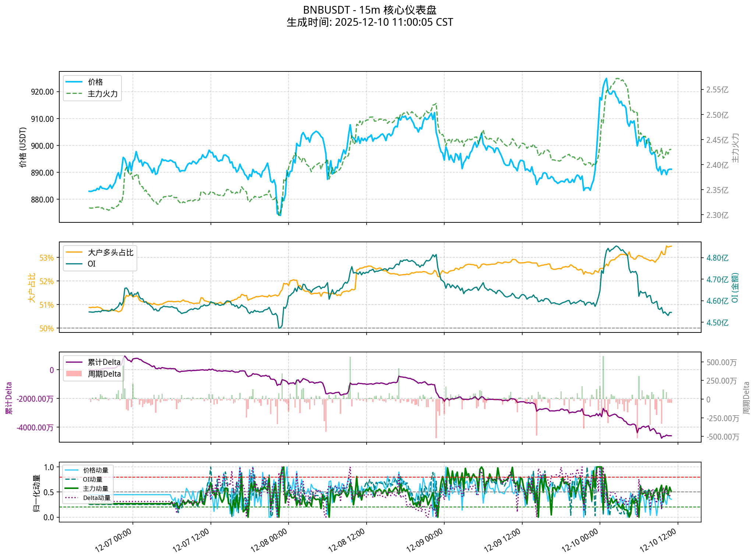Click the 价格 (USDT) y-axis label

[x=23, y=147]
